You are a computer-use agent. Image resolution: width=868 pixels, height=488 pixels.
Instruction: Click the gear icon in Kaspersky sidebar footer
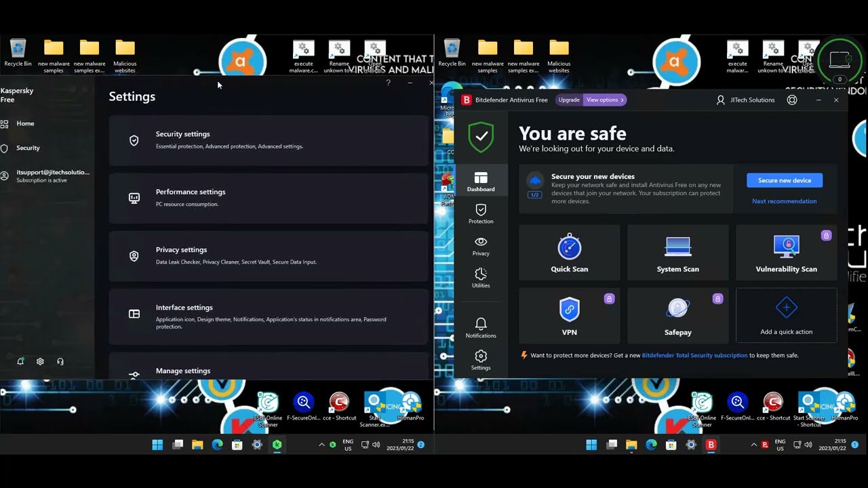point(40,361)
